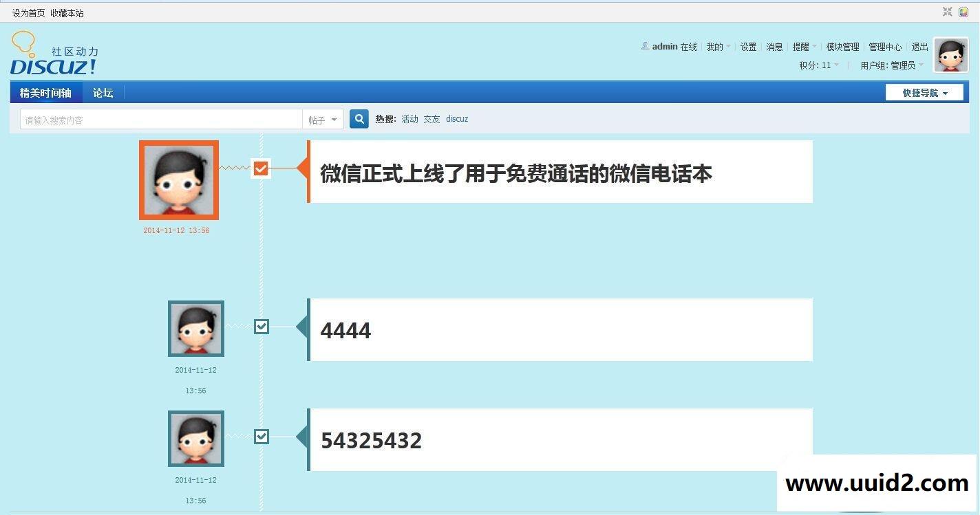Click the blue search magnifier icon
Image resolution: width=980 pixels, height=515 pixels.
[359, 118]
